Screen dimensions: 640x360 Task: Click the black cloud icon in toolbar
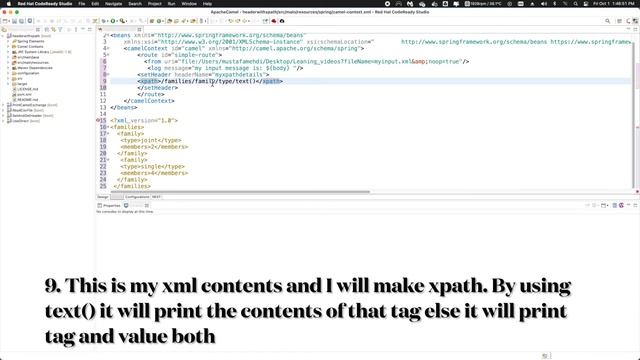tap(282, 21)
